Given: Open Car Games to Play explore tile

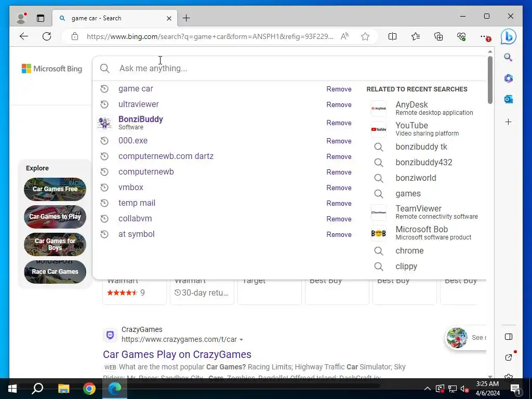Looking at the screenshot, I should pyautogui.click(x=55, y=217).
